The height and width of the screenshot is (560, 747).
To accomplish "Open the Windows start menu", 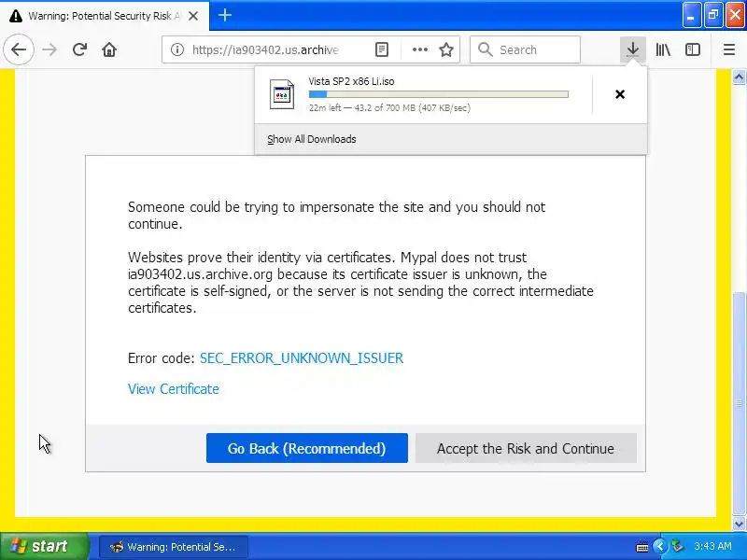I will [44, 546].
